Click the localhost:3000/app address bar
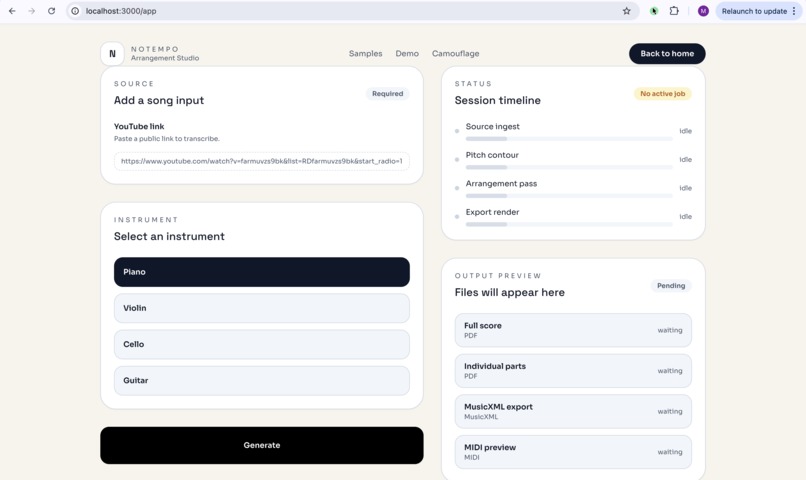Screen dimensions: 806x480 (352, 11)
